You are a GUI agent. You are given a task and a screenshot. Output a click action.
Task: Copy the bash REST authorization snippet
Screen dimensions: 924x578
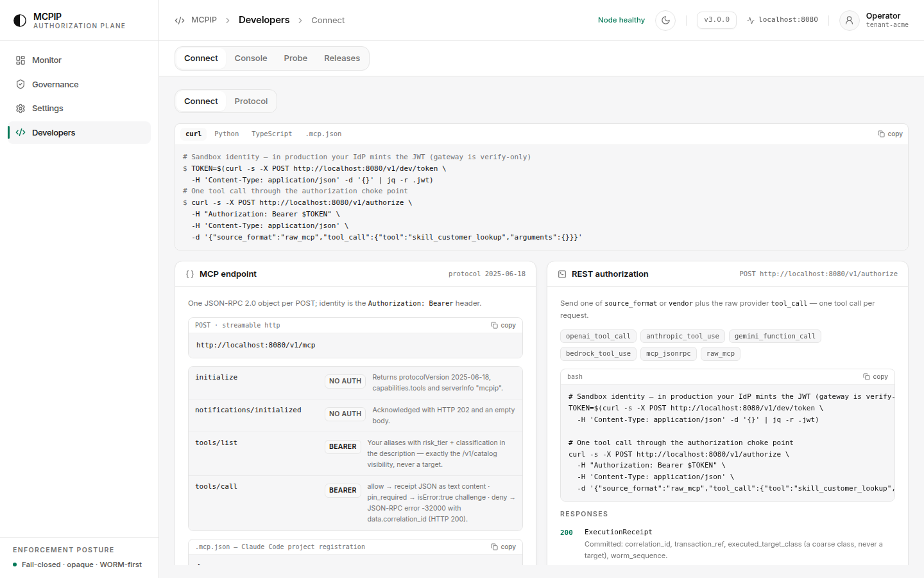(875, 377)
